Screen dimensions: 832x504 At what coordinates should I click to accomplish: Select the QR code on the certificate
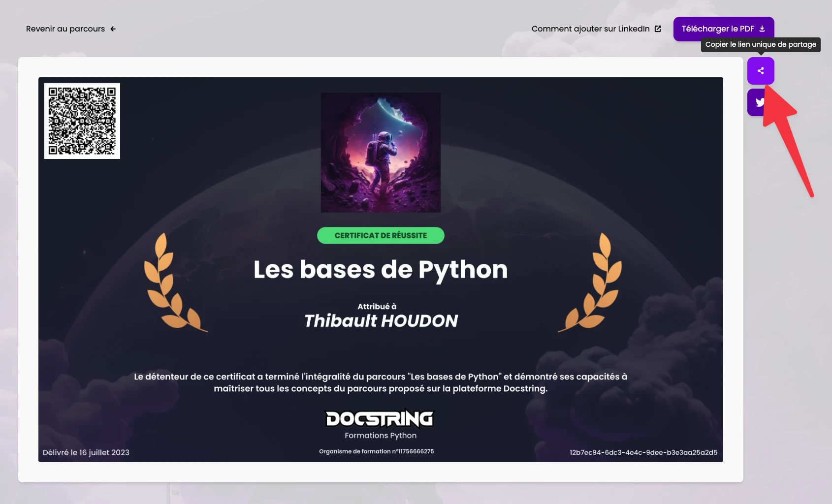click(x=82, y=121)
